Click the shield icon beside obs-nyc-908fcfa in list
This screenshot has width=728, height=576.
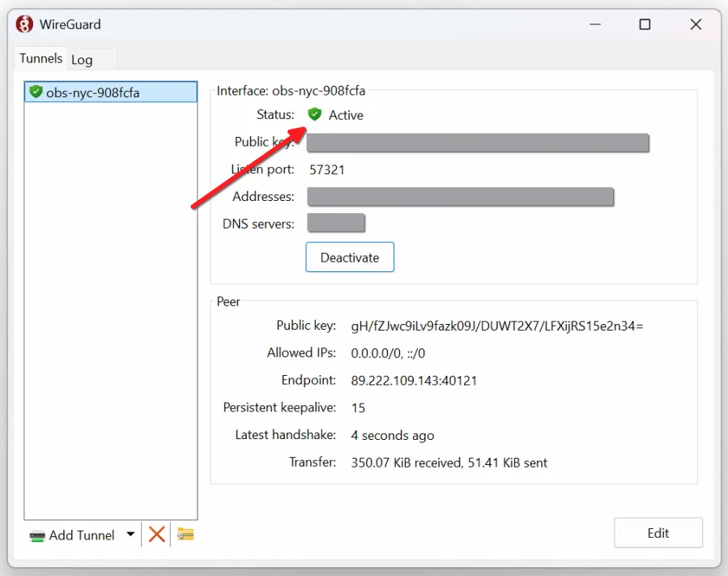click(x=36, y=92)
